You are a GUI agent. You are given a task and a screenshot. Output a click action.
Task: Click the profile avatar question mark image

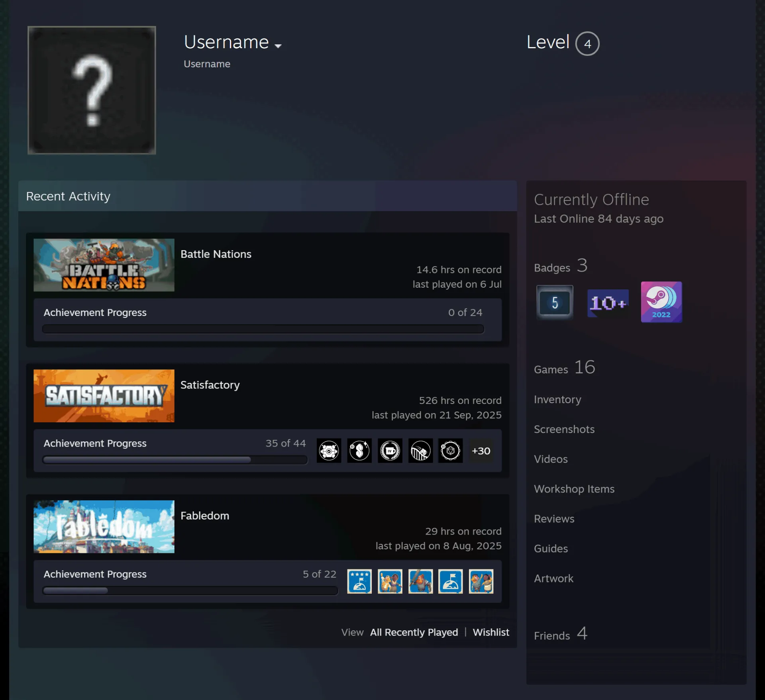92,90
